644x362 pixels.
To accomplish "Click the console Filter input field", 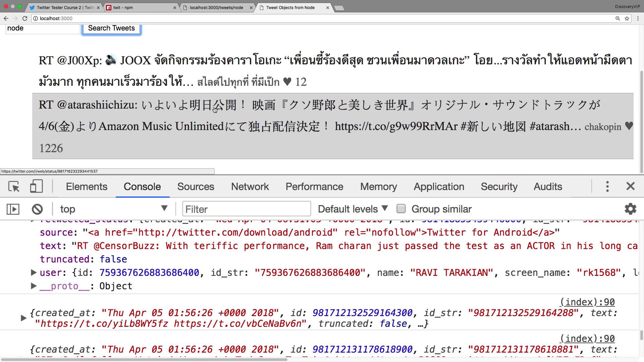I will point(247,209).
